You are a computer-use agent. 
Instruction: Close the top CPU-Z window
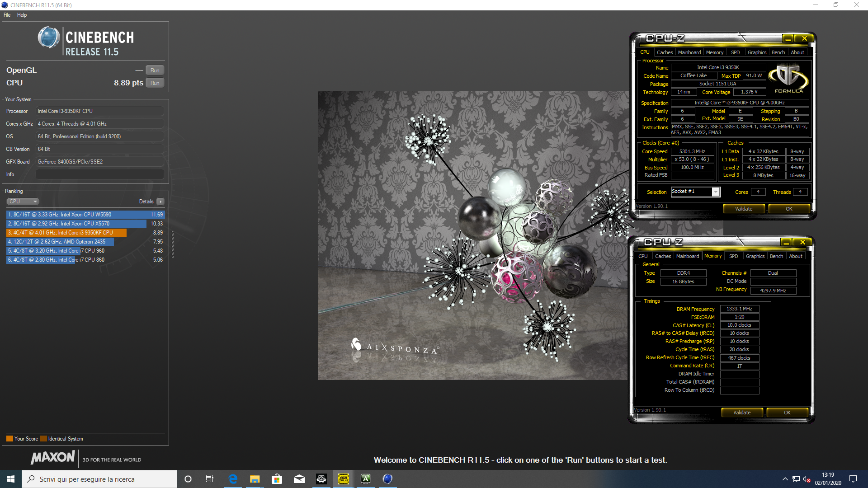pos(804,39)
